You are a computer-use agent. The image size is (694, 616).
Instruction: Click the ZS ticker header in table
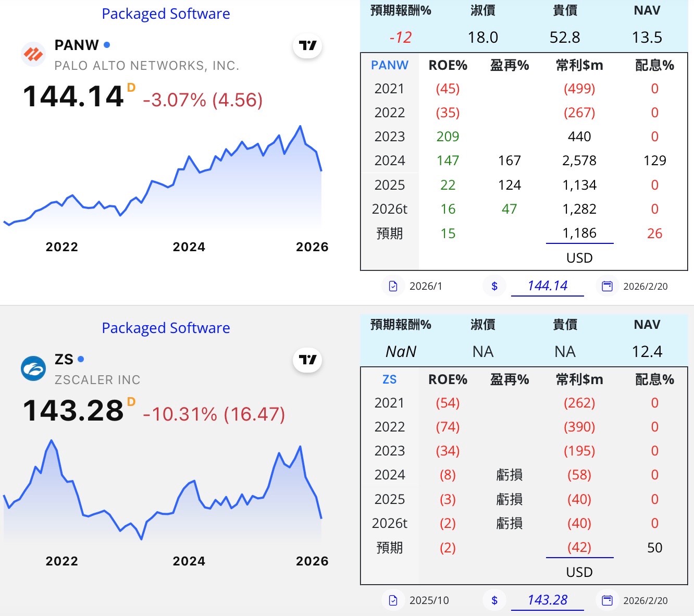pyautogui.click(x=389, y=379)
